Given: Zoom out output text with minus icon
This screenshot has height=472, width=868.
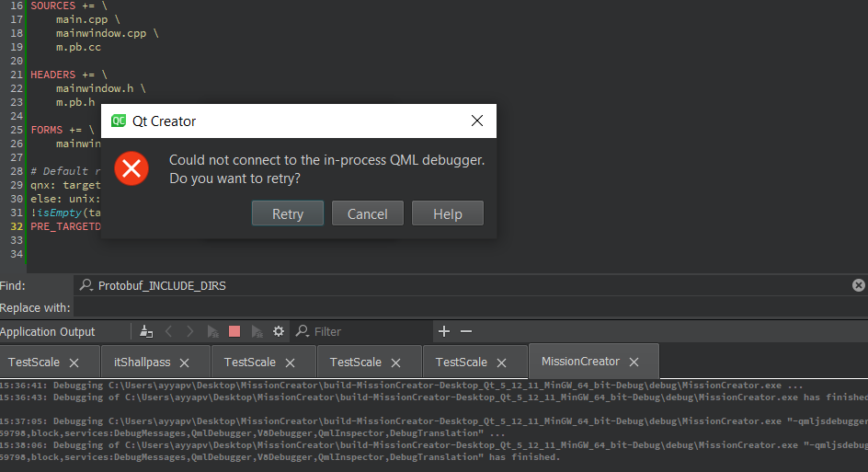Looking at the screenshot, I should 466,331.
